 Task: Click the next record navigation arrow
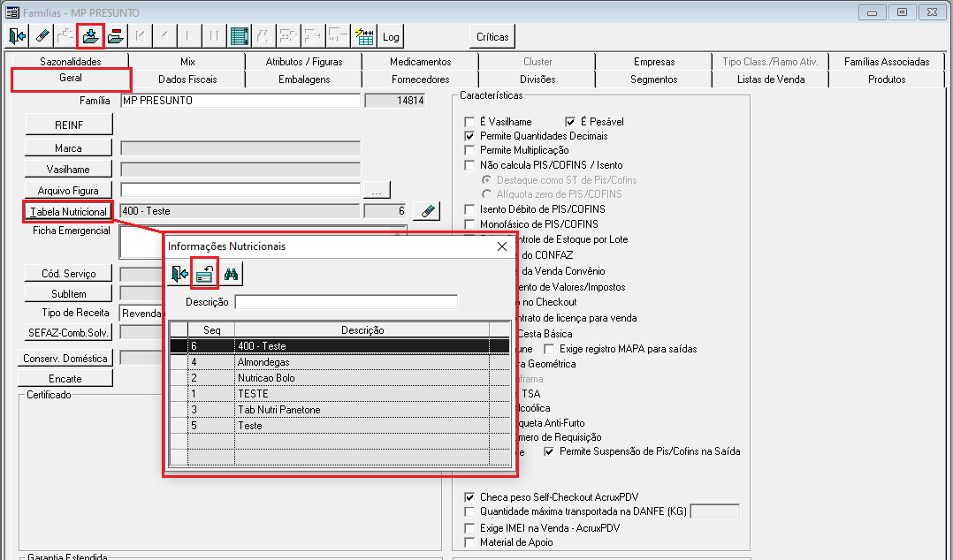[189, 36]
